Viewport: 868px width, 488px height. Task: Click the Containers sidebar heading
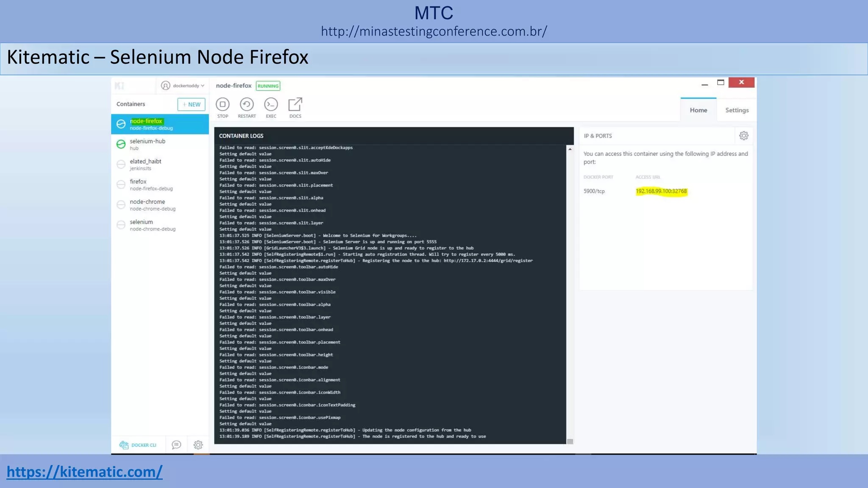point(131,104)
